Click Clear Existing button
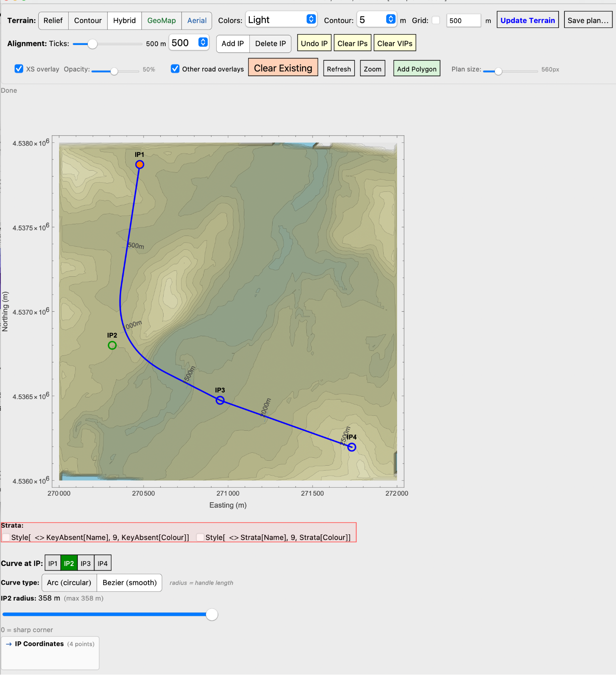616x675 pixels. 283,68
